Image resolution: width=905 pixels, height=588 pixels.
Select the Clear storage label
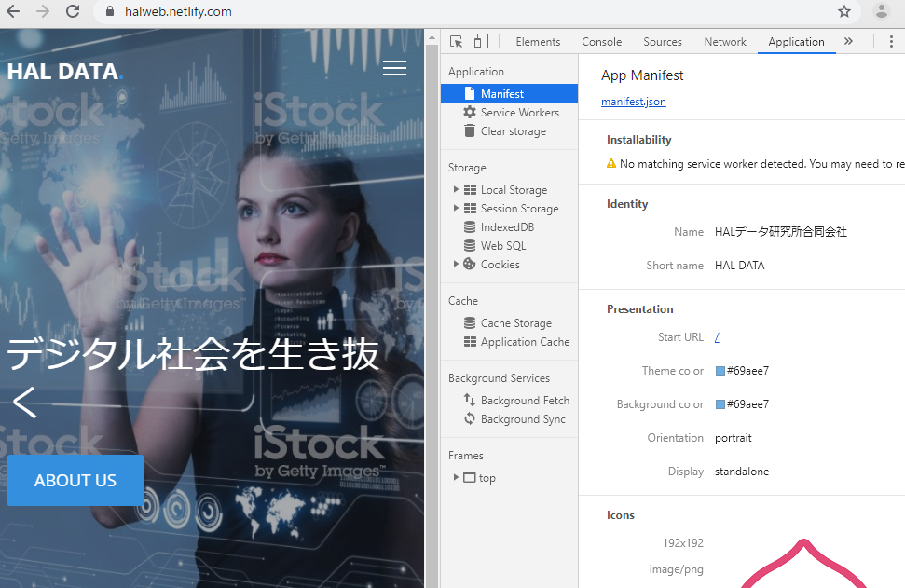[x=514, y=131]
